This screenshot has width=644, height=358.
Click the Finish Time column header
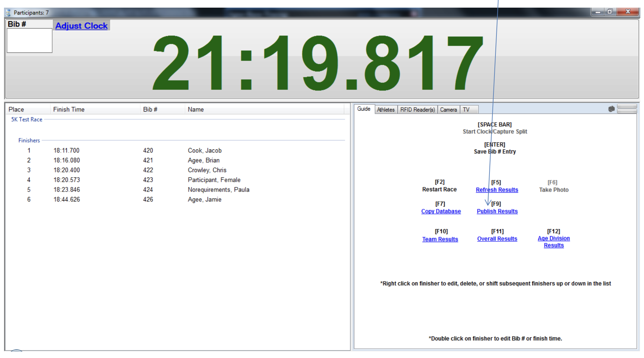pyautogui.click(x=69, y=109)
